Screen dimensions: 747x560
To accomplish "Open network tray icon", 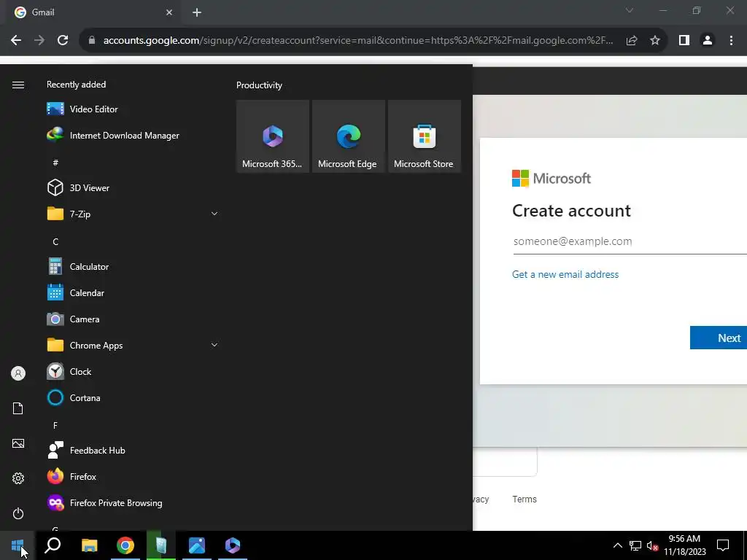I will 635,545.
